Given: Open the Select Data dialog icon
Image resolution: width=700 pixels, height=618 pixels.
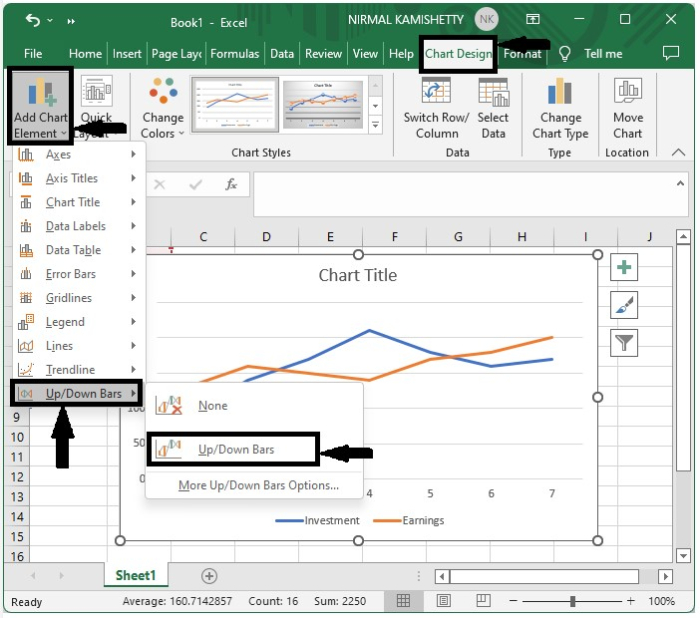Looking at the screenshot, I should (493, 92).
